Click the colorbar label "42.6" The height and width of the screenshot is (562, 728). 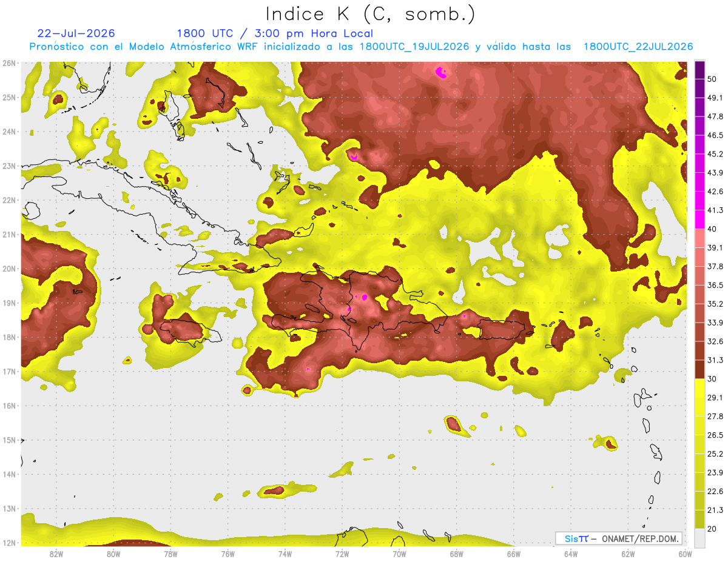(x=715, y=192)
